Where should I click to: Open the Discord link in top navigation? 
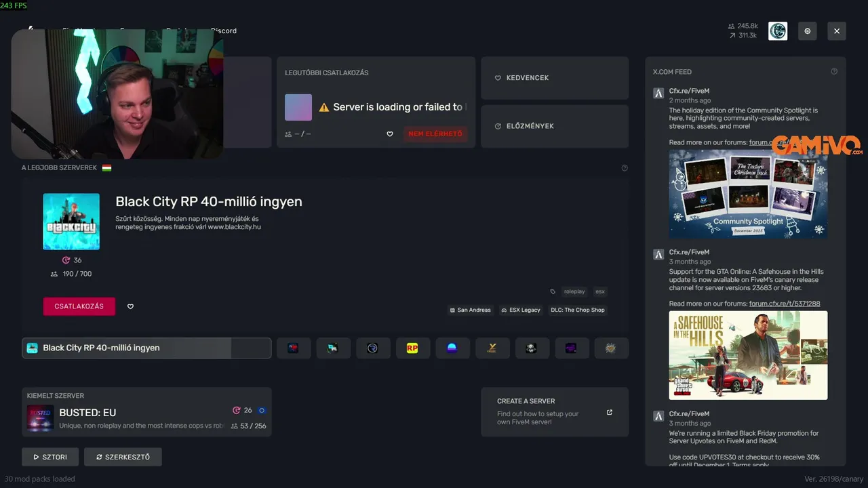coord(224,30)
